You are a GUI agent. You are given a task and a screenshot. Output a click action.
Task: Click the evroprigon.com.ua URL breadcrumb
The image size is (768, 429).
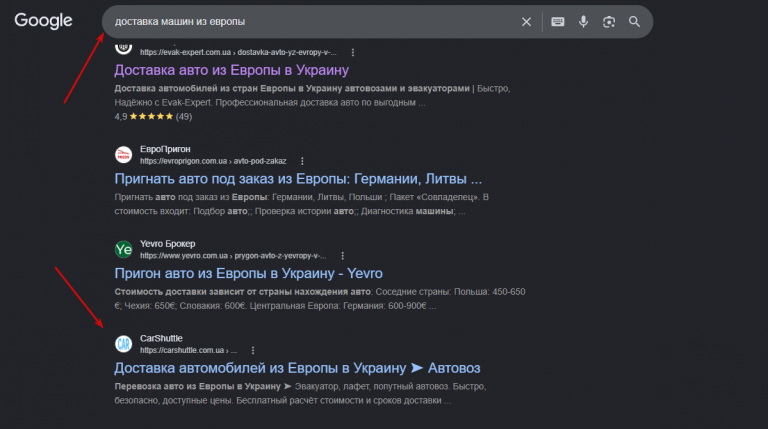[x=213, y=161]
